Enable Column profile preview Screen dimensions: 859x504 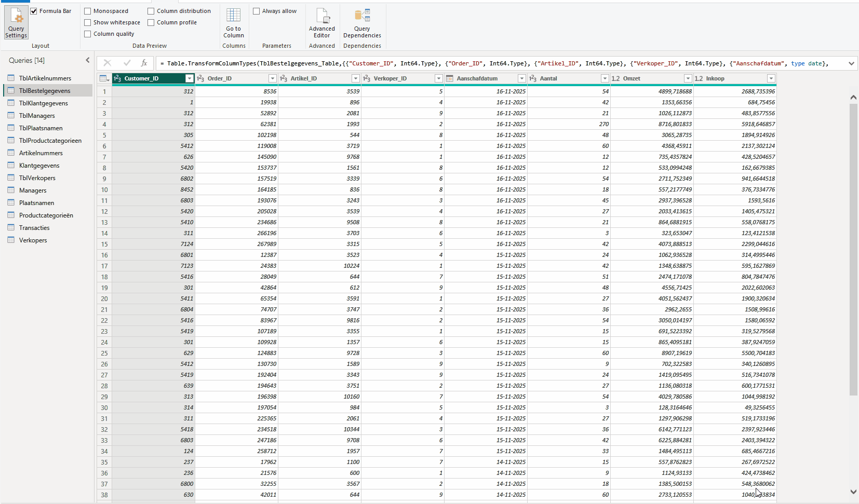[151, 22]
